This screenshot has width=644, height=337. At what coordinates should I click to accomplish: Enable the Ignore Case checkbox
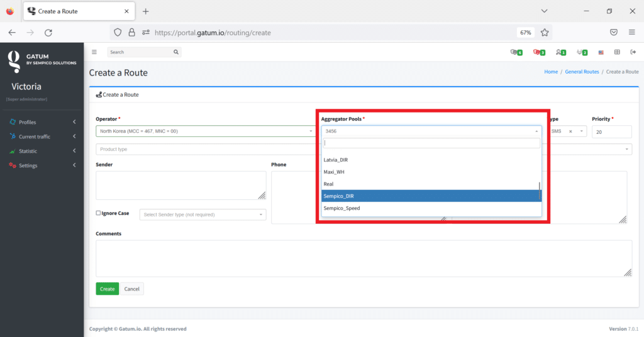[98, 213]
